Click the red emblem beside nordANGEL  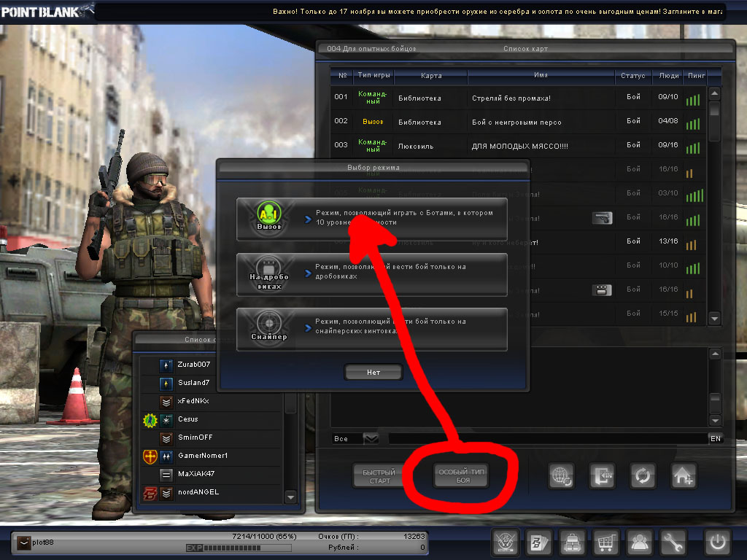(150, 493)
